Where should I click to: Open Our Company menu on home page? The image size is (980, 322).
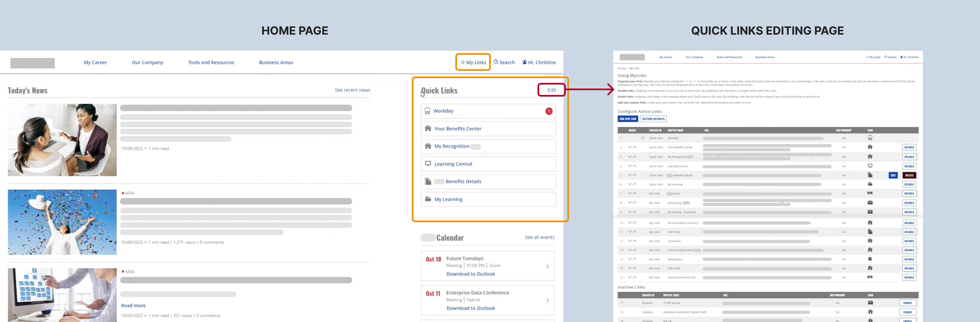148,62
